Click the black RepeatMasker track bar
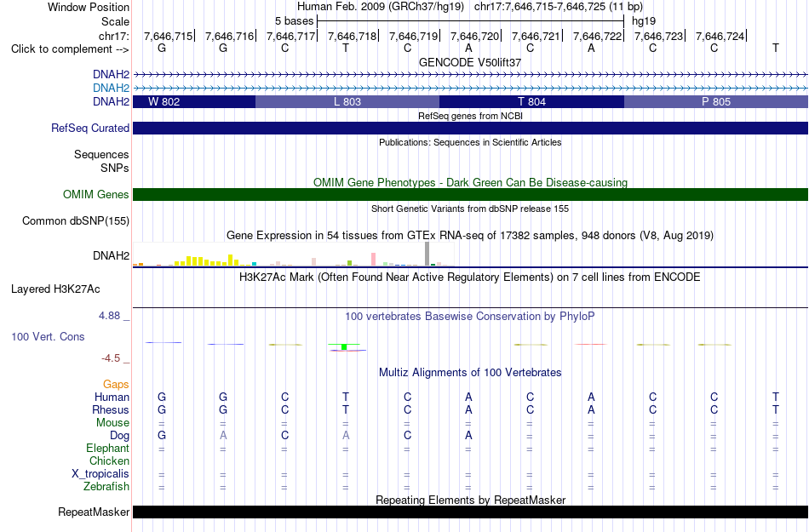Screen dimensions: 809x532 pos(471,512)
